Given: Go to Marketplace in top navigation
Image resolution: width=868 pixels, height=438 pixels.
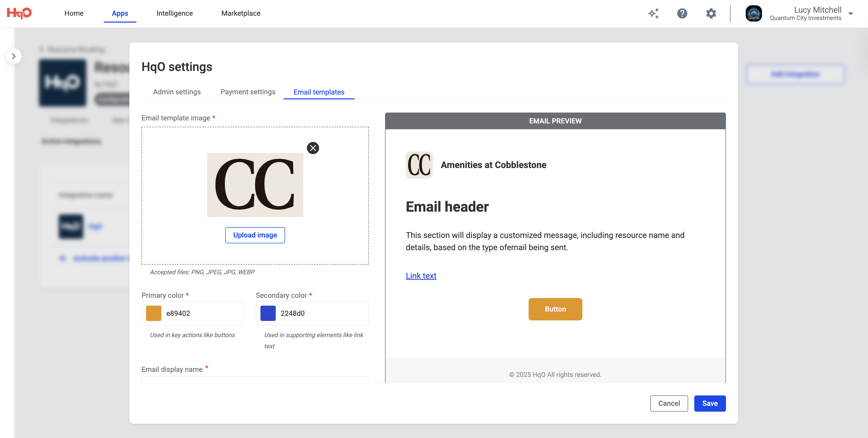Looking at the screenshot, I should coord(240,13).
